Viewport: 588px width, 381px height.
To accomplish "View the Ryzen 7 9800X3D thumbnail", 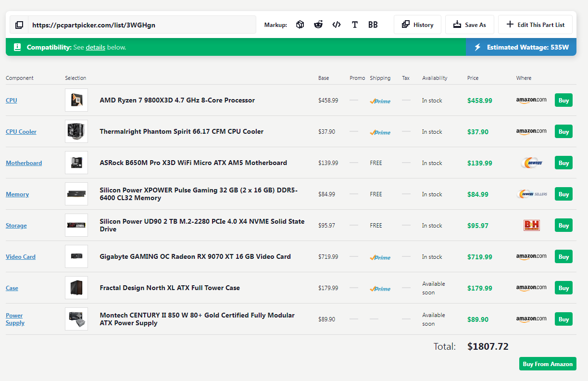I will (x=76, y=100).
